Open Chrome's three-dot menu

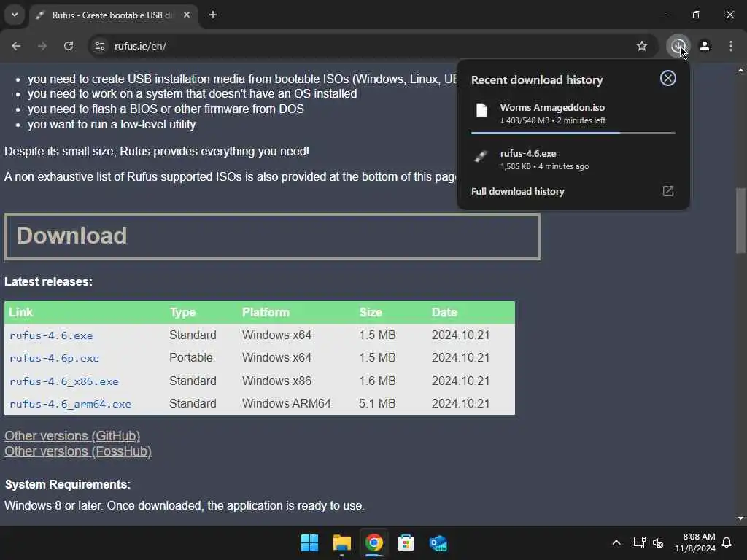point(731,46)
